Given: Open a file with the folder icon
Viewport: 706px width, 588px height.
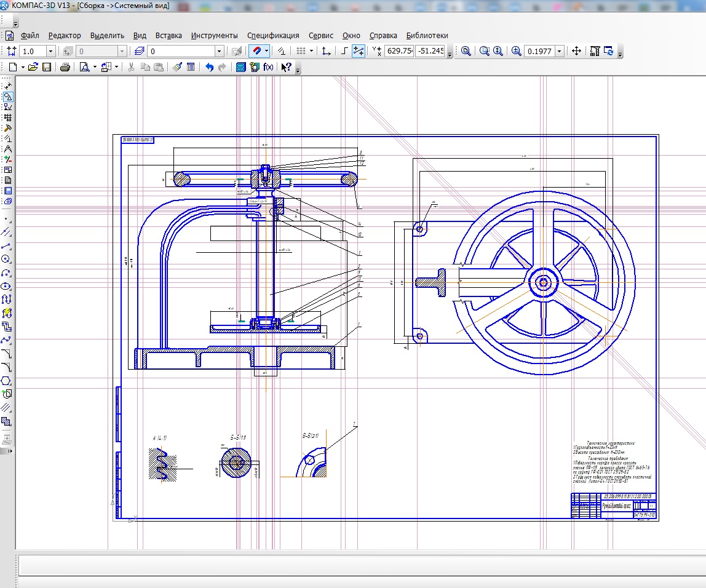Looking at the screenshot, I should pyautogui.click(x=33, y=67).
